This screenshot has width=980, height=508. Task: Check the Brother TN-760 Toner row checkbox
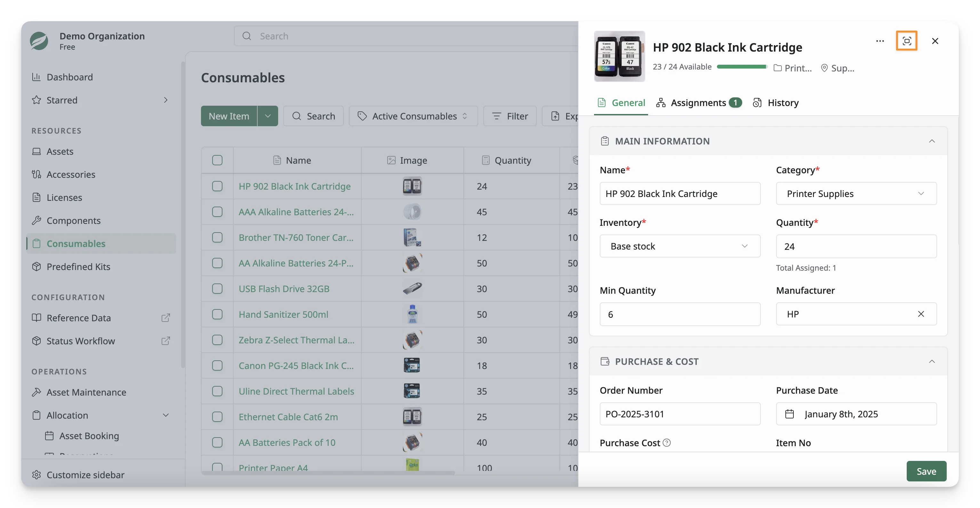[217, 237]
